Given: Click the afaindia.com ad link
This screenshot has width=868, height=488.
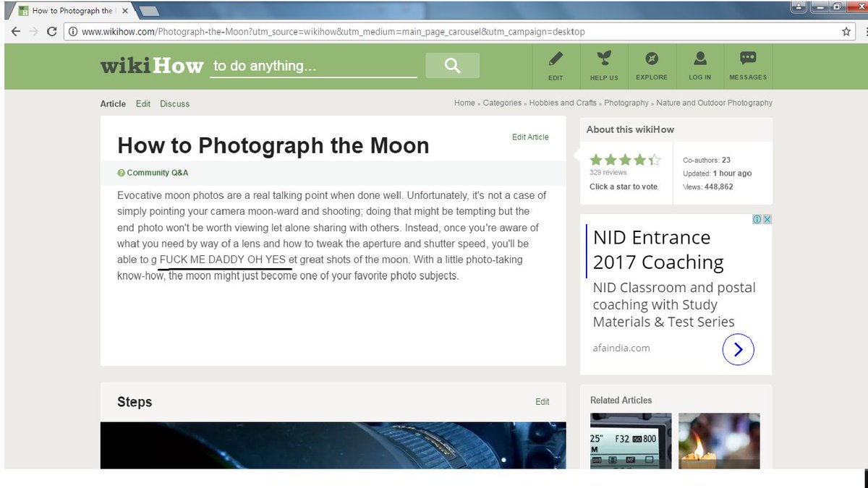Looking at the screenshot, I should pos(621,348).
